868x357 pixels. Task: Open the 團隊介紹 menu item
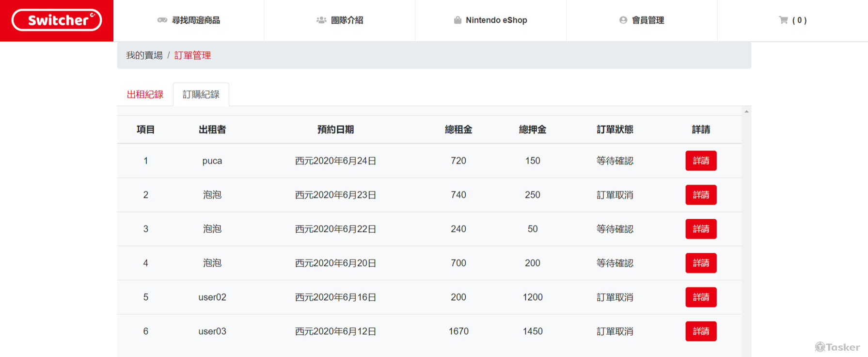click(x=347, y=20)
